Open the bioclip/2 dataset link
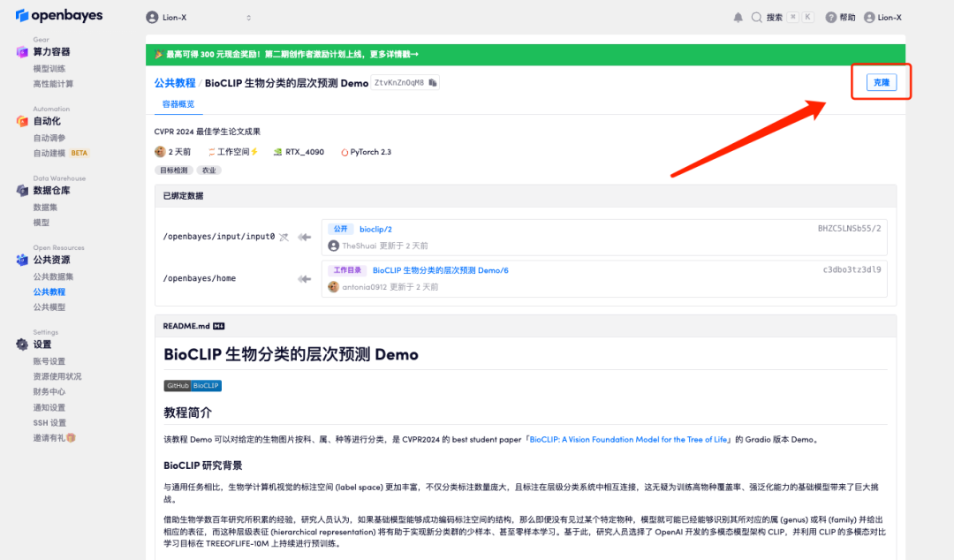Image resolution: width=954 pixels, height=560 pixels. pos(375,230)
